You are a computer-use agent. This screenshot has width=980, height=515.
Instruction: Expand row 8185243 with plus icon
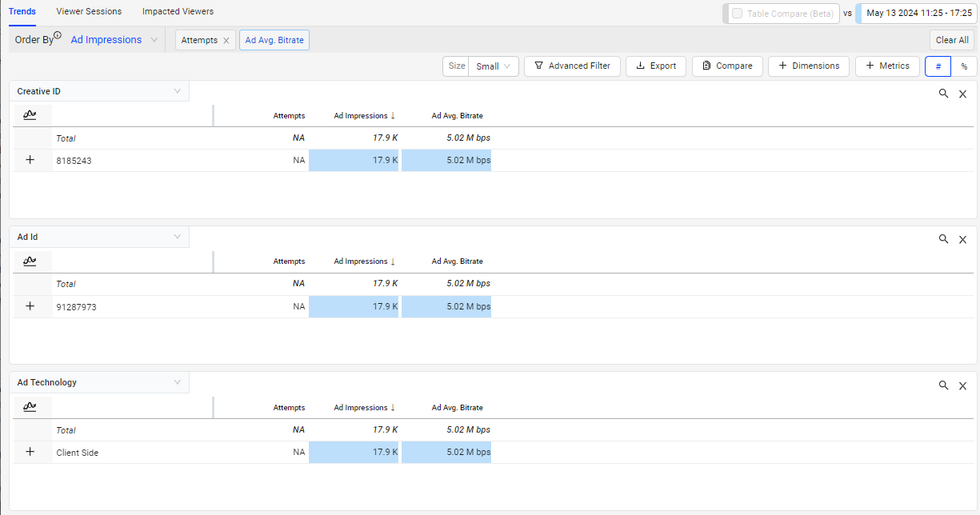pyautogui.click(x=30, y=160)
